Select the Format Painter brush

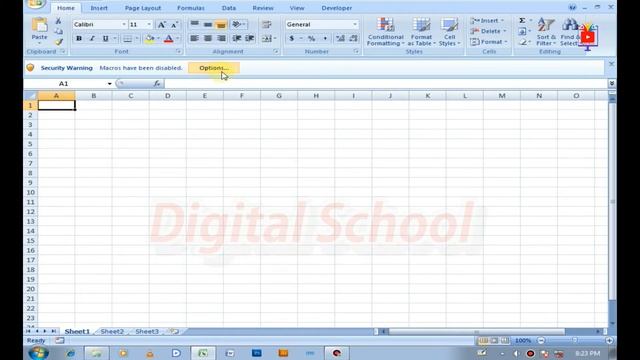tap(58, 41)
